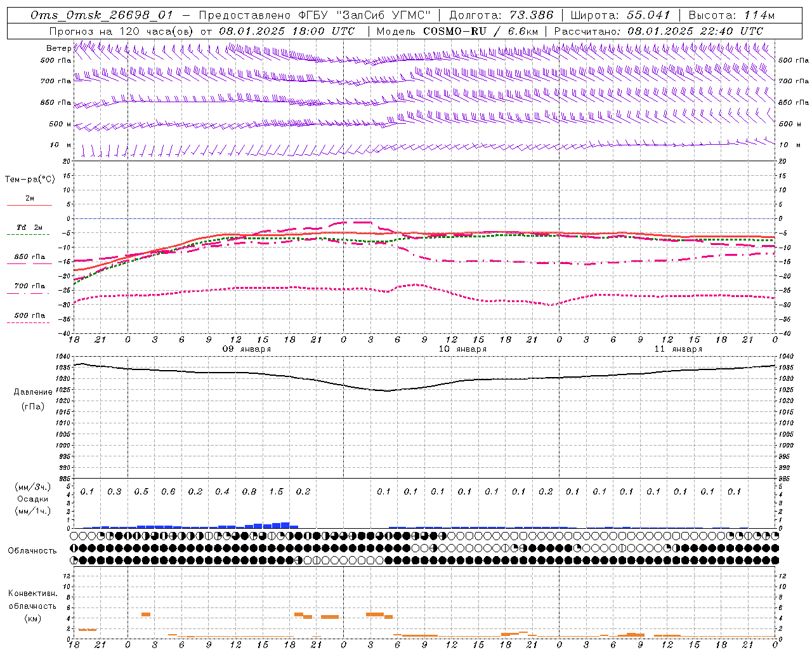Click the 'Тем-ра(°C)' temperature axis label

30,180
